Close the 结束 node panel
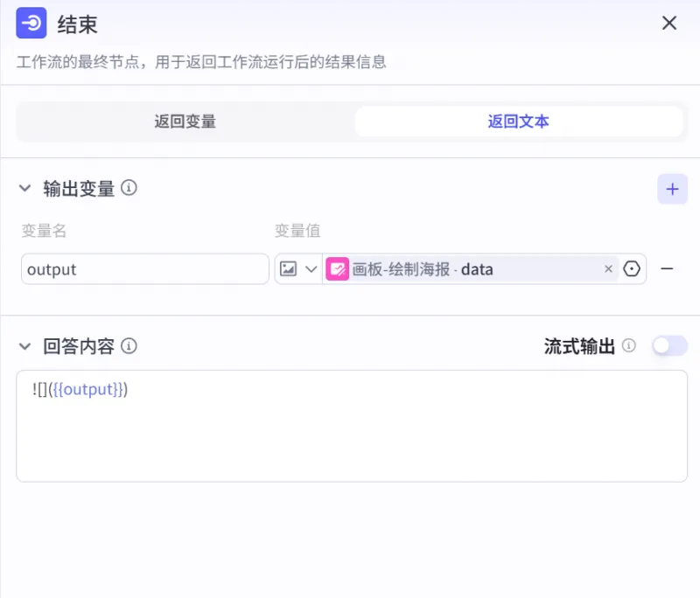This screenshot has width=700, height=598. (x=669, y=24)
